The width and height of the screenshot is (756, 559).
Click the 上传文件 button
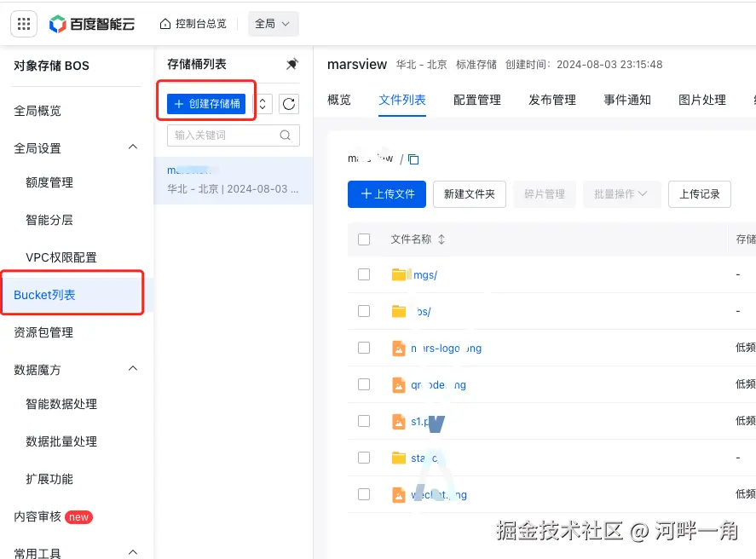click(387, 194)
